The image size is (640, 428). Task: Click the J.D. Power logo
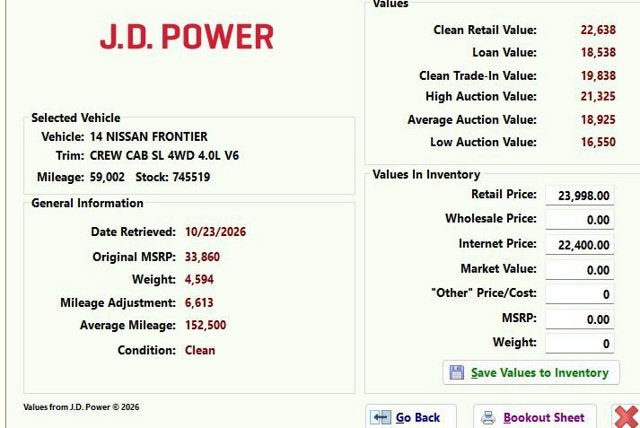187,36
